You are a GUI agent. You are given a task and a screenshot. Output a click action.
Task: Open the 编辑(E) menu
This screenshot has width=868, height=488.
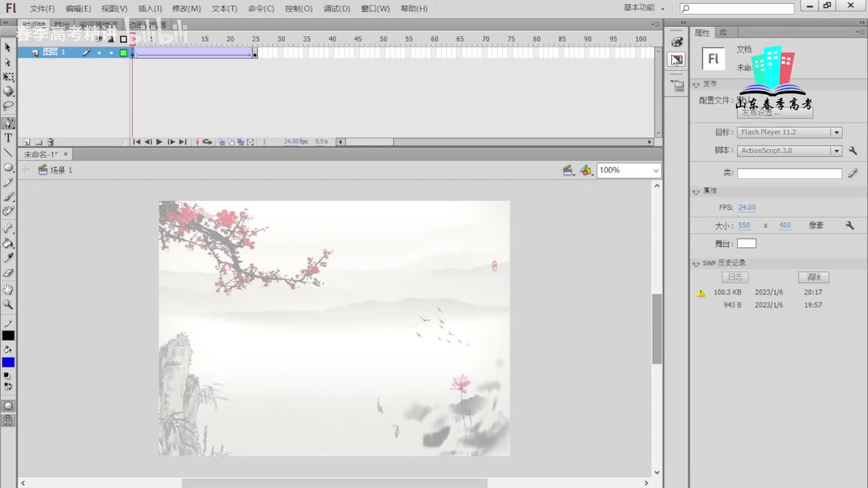(x=78, y=9)
